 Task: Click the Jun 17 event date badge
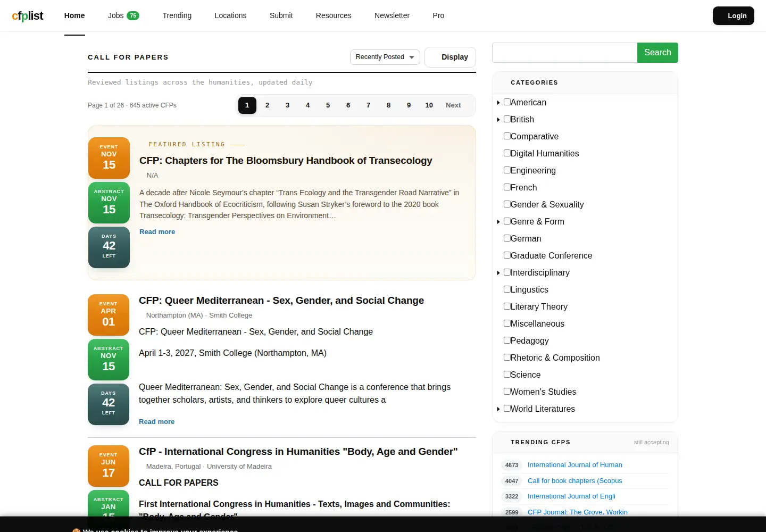click(x=109, y=466)
